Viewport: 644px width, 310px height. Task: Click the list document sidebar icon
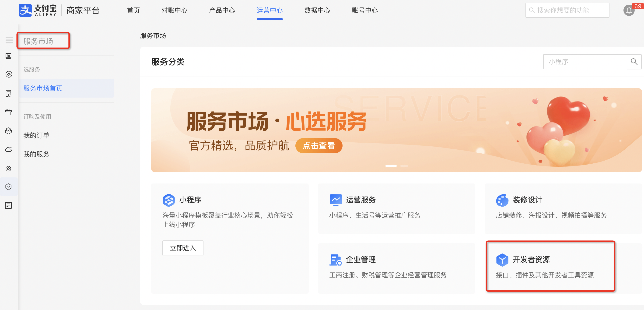[x=8, y=205]
